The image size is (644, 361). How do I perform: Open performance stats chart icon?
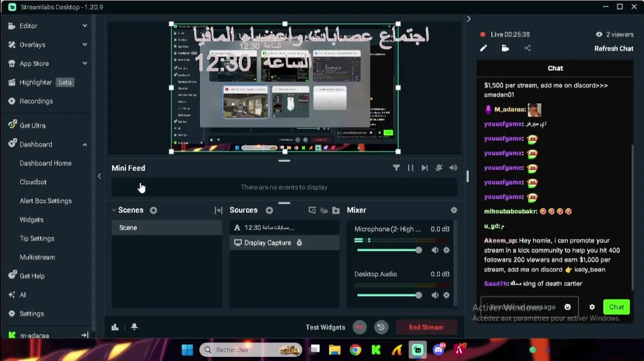115,327
